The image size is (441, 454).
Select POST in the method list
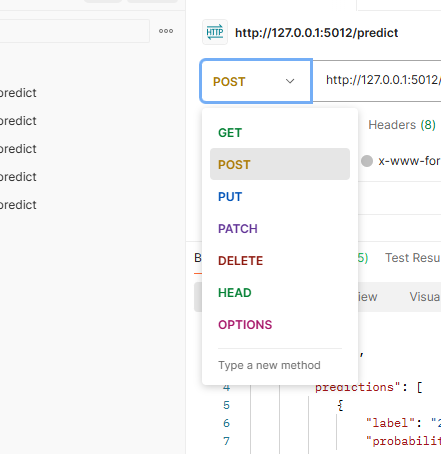point(280,164)
